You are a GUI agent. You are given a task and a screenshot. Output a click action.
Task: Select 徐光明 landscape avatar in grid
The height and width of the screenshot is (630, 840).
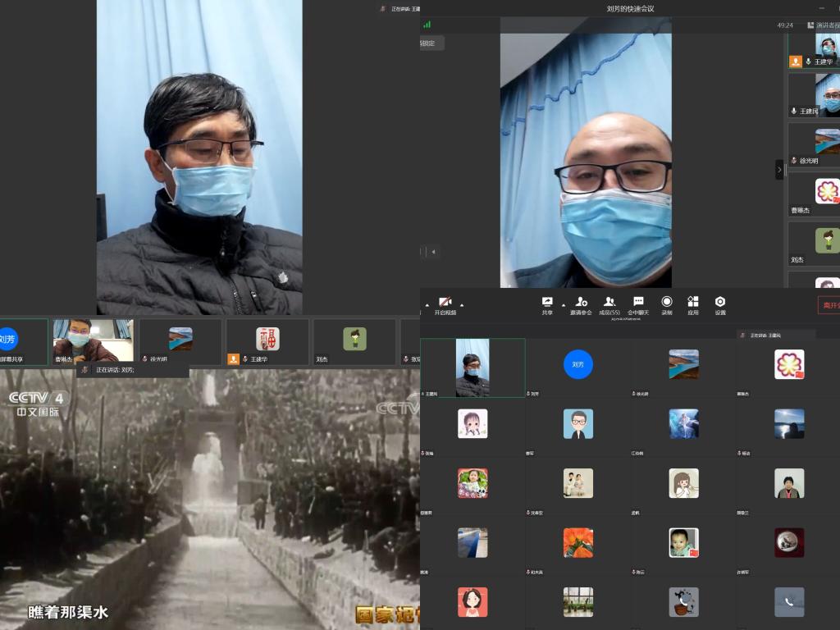click(x=683, y=364)
